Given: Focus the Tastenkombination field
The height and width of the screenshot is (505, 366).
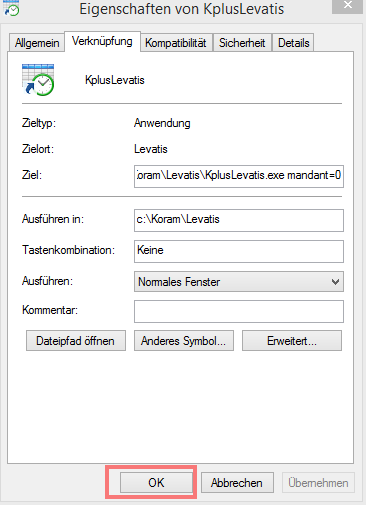Looking at the screenshot, I should (x=239, y=251).
